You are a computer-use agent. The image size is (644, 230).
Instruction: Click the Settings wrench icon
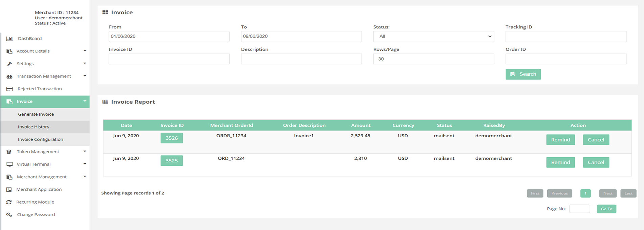9,64
